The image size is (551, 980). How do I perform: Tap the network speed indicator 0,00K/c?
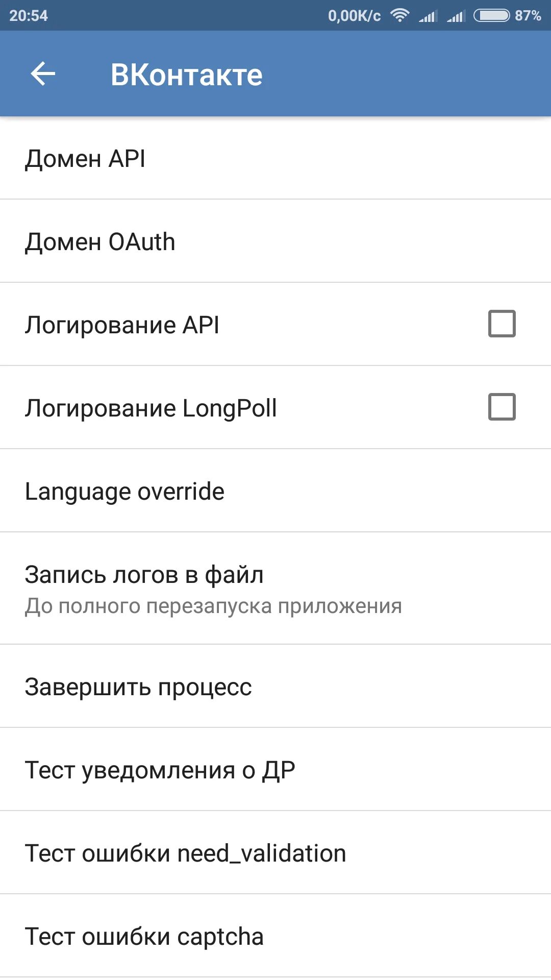(x=354, y=15)
